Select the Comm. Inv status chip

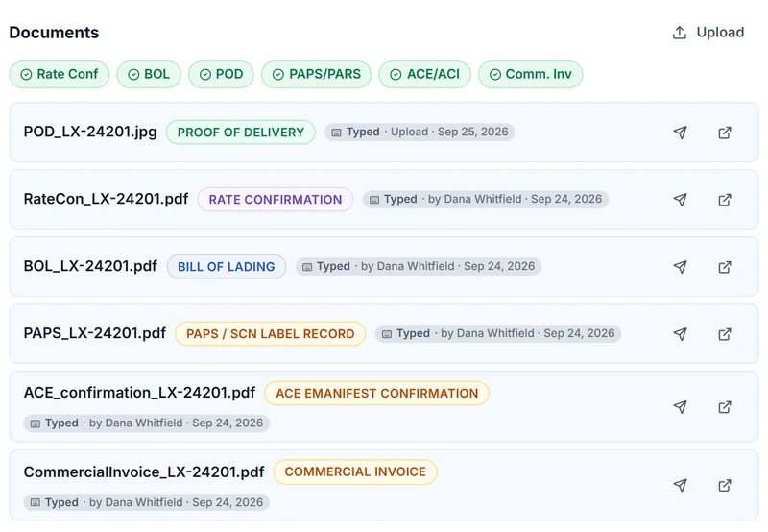(x=531, y=75)
